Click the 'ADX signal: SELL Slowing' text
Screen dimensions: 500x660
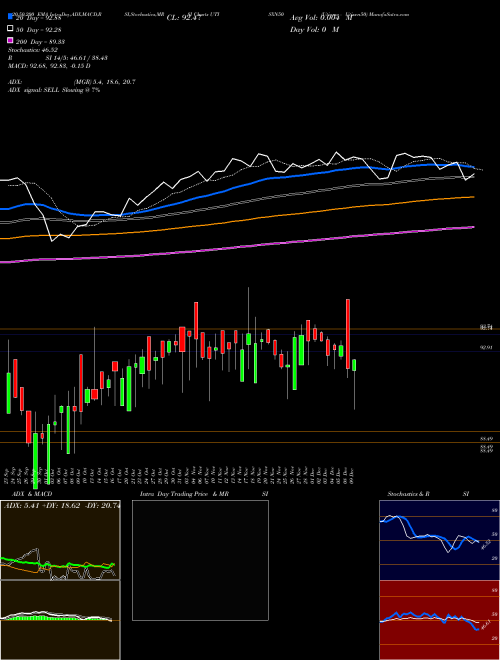54,90
